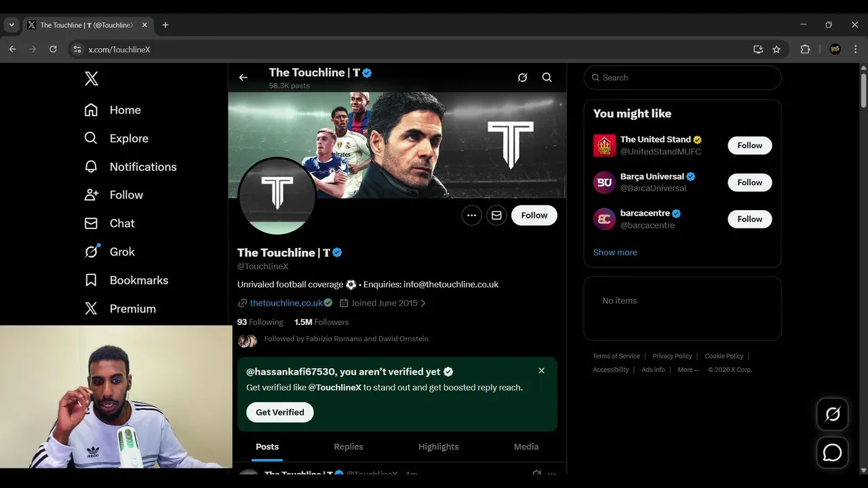This screenshot has height=488, width=868.
Task: Click the browser back button
Action: tap(12, 49)
